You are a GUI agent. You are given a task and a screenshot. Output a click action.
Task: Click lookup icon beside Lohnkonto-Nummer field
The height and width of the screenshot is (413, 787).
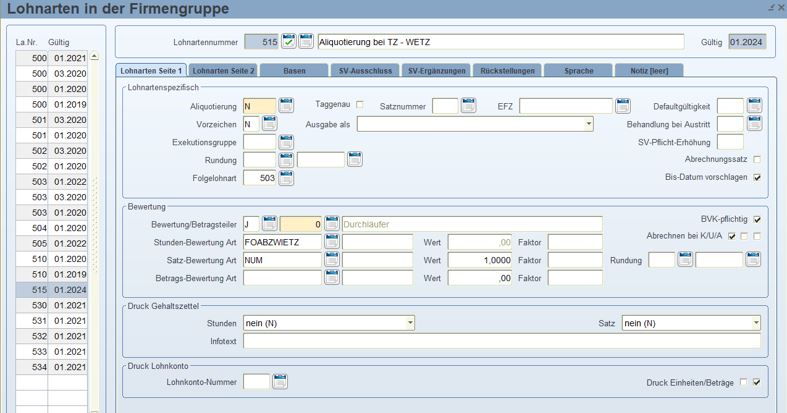pos(280,381)
